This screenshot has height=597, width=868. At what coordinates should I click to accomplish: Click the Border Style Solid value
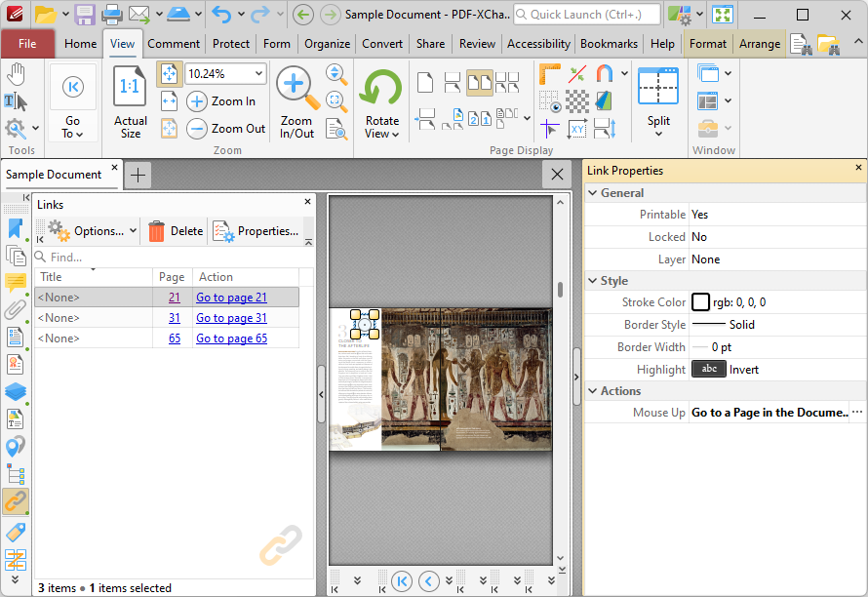[777, 325]
